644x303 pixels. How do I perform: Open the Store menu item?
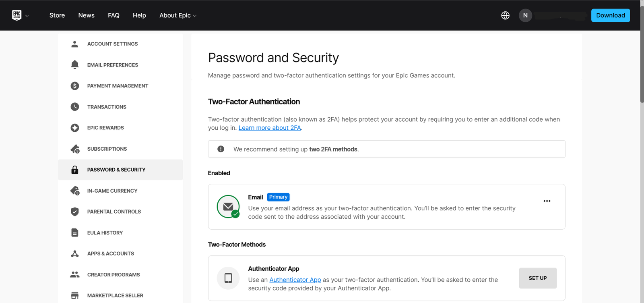(57, 15)
